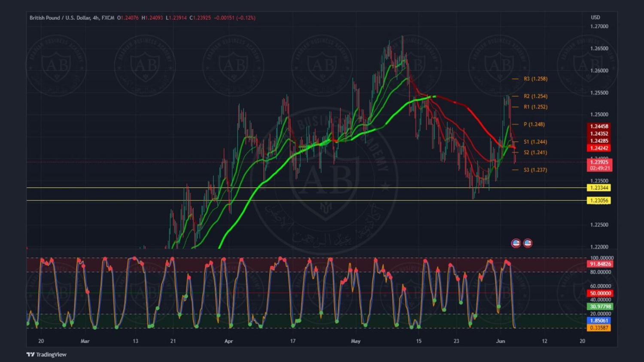Click the high value H1.24093
Viewport: 644px width, 362px height.
[x=152, y=18]
